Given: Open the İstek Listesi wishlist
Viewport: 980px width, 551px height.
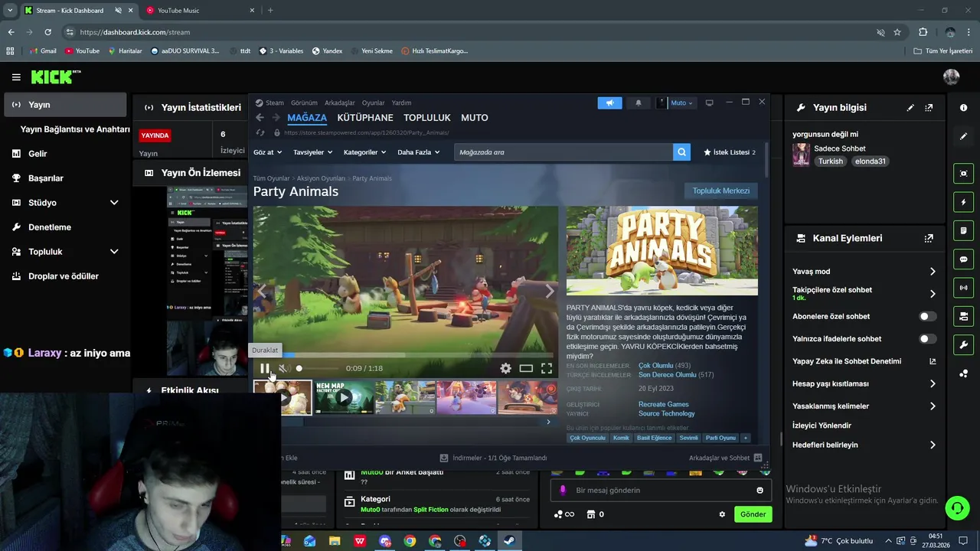Looking at the screenshot, I should 729,152.
